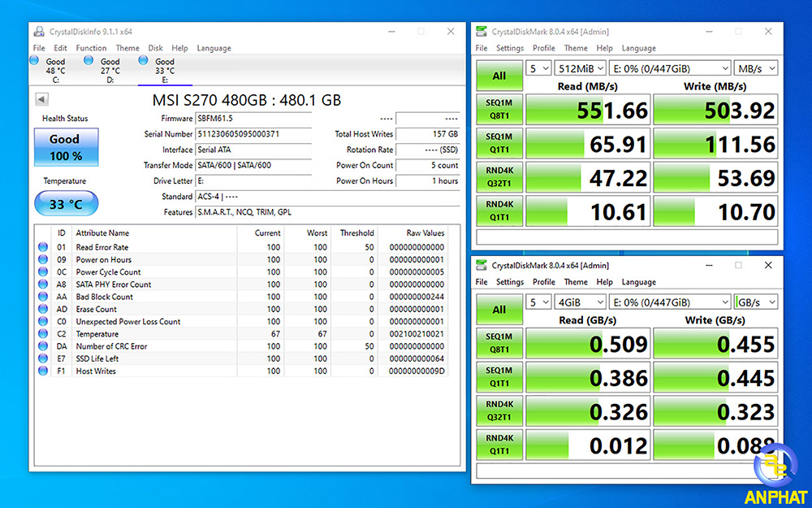Click the Serial Number field

click(253, 134)
